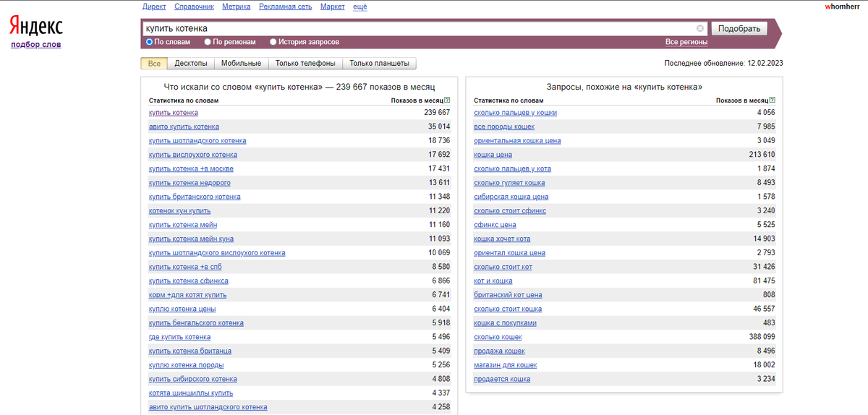Open the 'ориентальная кошка цена' link
Screen dimensions: 868x415
pos(517,141)
